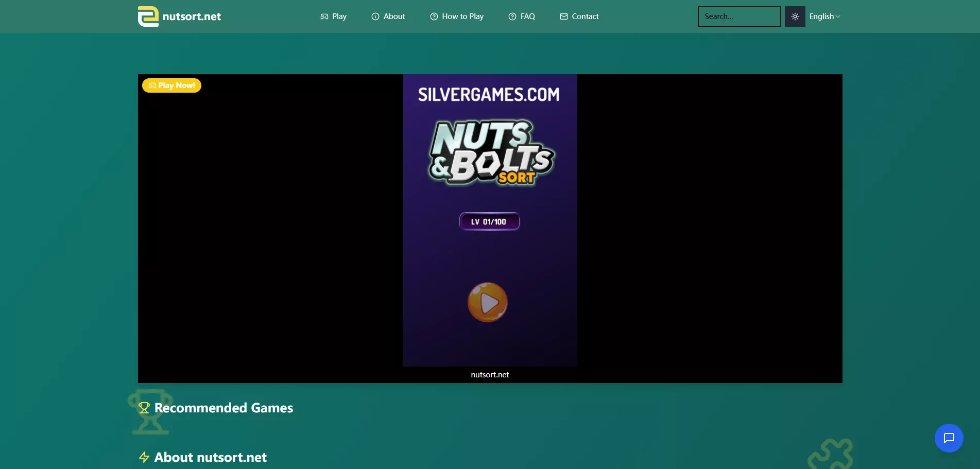Open the Play menu item
The image size is (980, 469).
pos(334,16)
